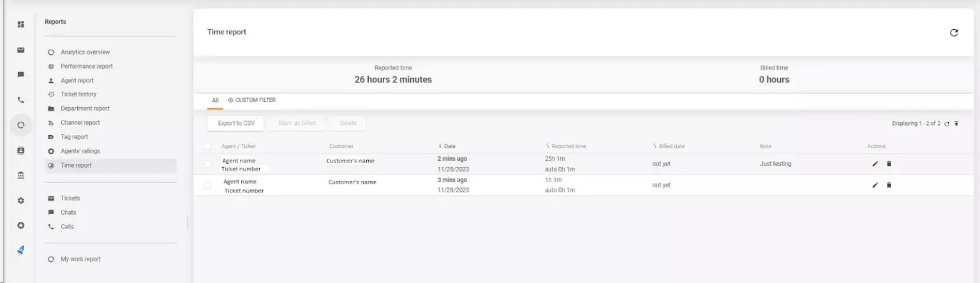Select the checkbox for the first time entry
Screen dimensions: 980x283
tap(207, 164)
